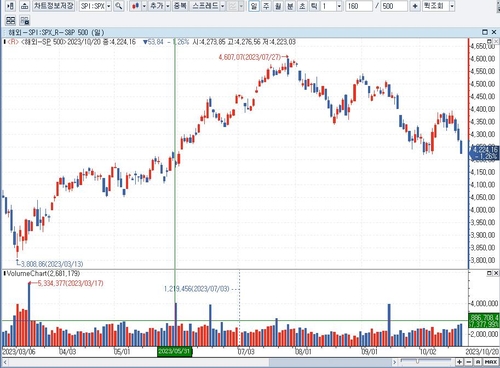This screenshot has width=500, height=368.
Task: Select the tick (틱) period toggle
Action: [x=314, y=6]
